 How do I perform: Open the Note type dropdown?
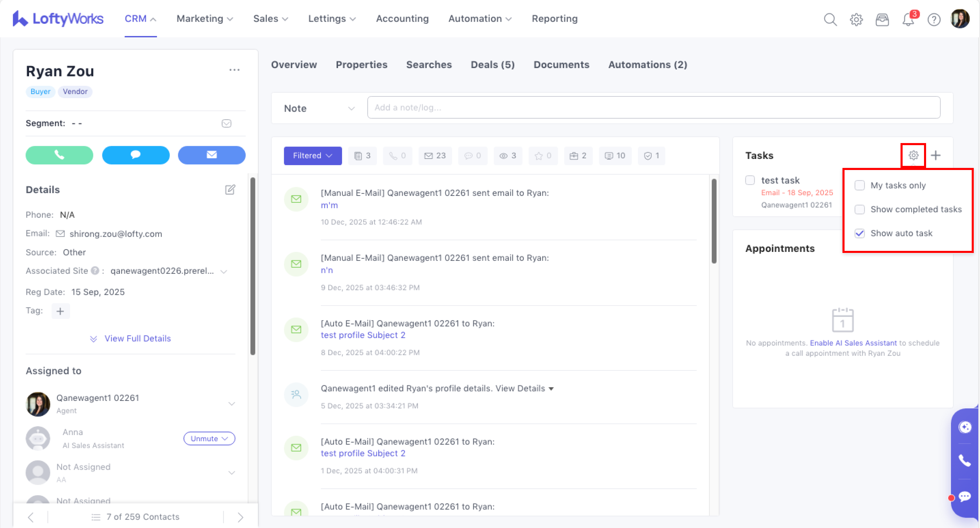(x=319, y=109)
